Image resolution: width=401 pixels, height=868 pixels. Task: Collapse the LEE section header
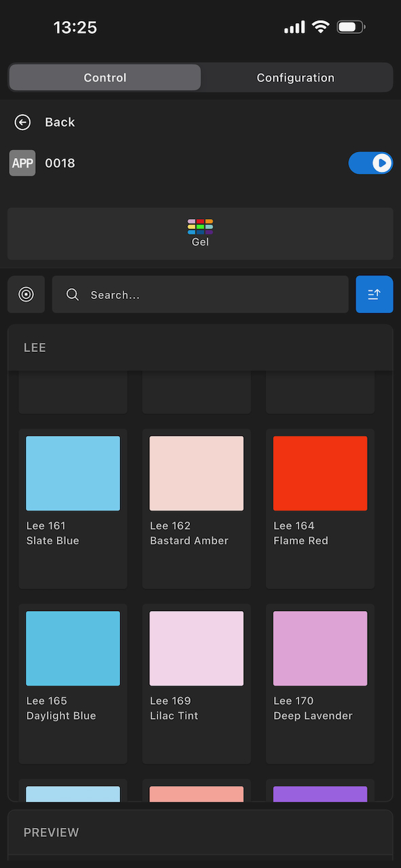[x=200, y=348]
